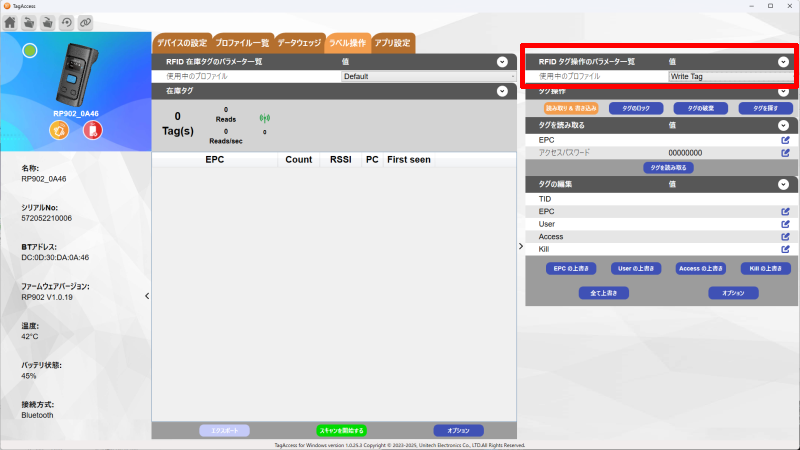Image resolution: width=800 pixels, height=450 pixels.
Task: Open the デバイスの設定 tab
Action: click(x=181, y=44)
